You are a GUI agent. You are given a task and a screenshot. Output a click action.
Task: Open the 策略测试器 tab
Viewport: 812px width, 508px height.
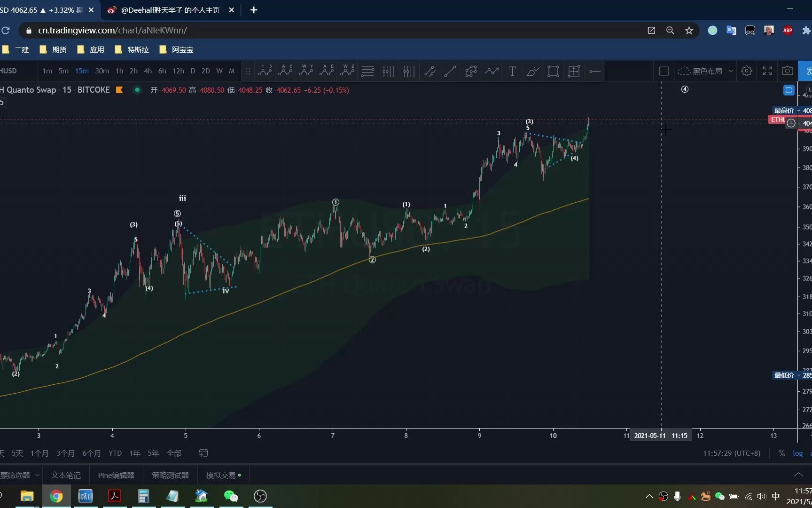point(170,475)
